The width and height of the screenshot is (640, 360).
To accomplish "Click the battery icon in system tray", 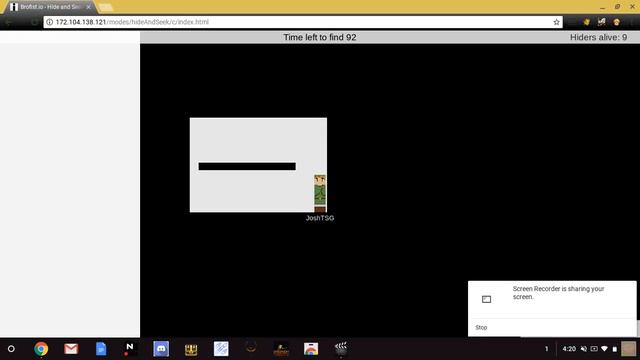I will (614, 349).
